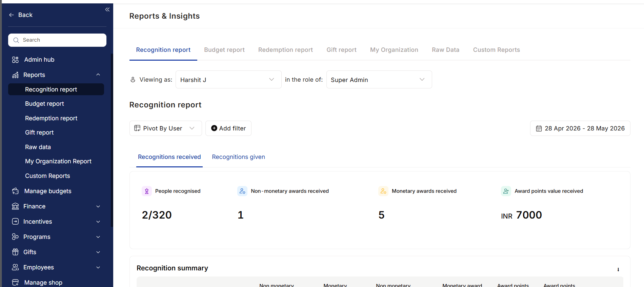Go Back from the sidebar

[x=21, y=15]
